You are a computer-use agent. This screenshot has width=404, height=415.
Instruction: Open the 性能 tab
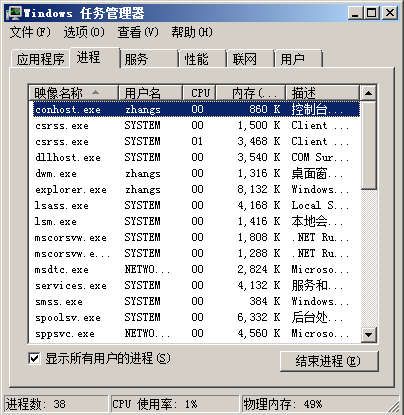pos(203,59)
